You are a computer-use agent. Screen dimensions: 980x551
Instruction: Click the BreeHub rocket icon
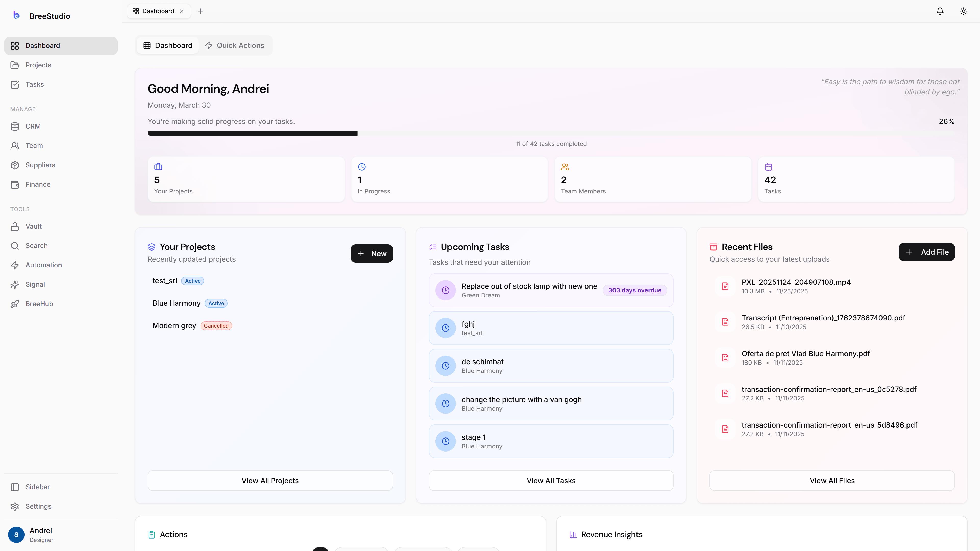15,304
